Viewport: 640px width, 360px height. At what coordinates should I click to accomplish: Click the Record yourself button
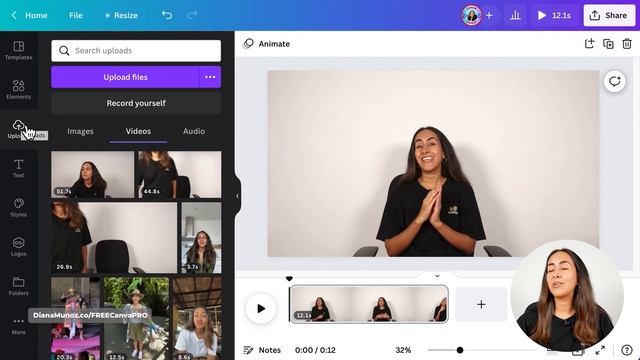136,103
